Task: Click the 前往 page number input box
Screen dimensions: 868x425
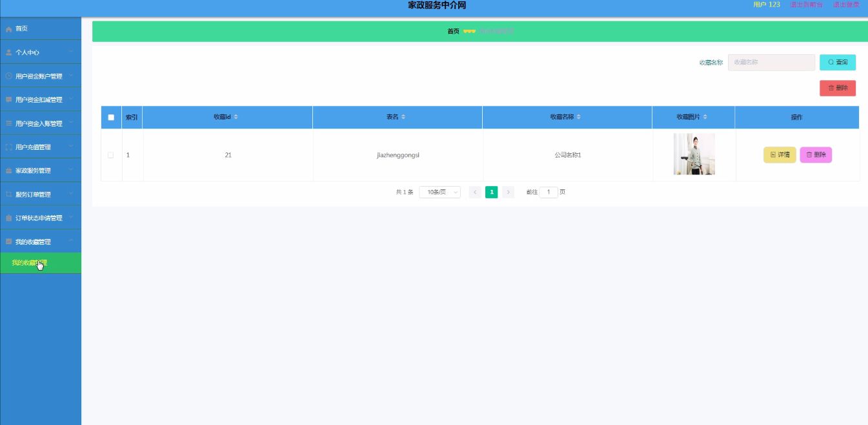Action: coord(549,192)
